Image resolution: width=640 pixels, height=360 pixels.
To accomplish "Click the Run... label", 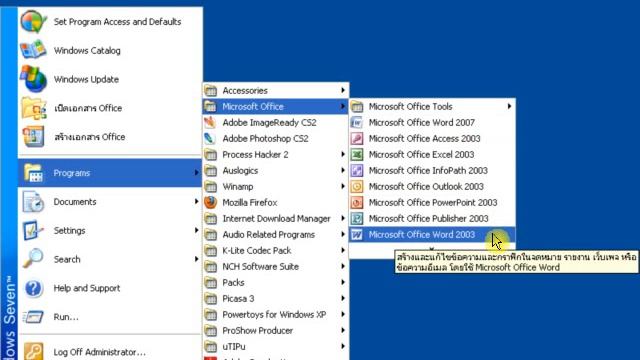I will coord(66,317).
